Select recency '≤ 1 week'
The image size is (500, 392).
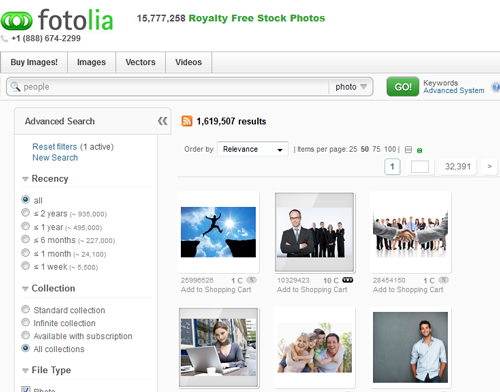coord(25,266)
